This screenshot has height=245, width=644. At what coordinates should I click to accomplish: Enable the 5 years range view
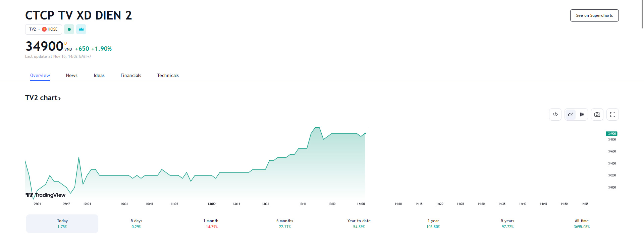(x=507, y=223)
